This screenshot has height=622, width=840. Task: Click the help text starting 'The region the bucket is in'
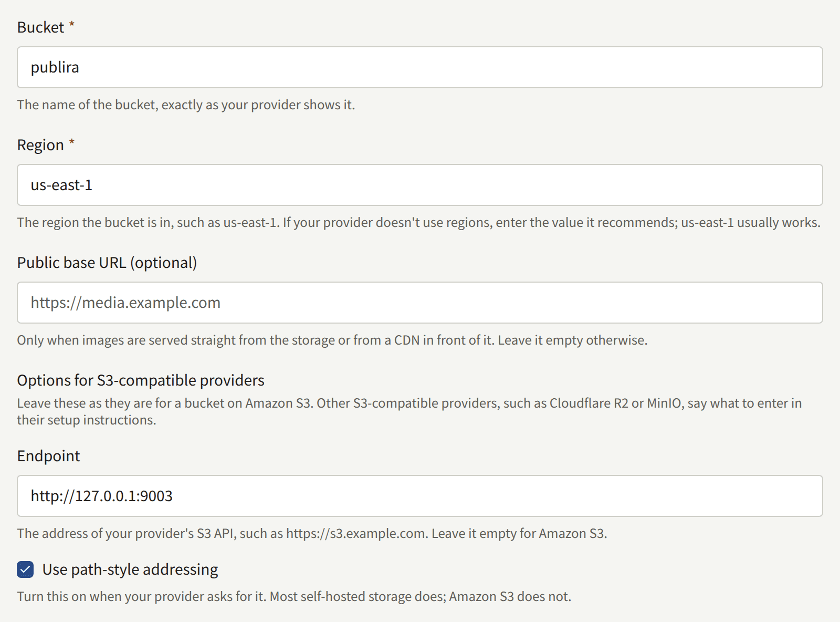tap(418, 223)
